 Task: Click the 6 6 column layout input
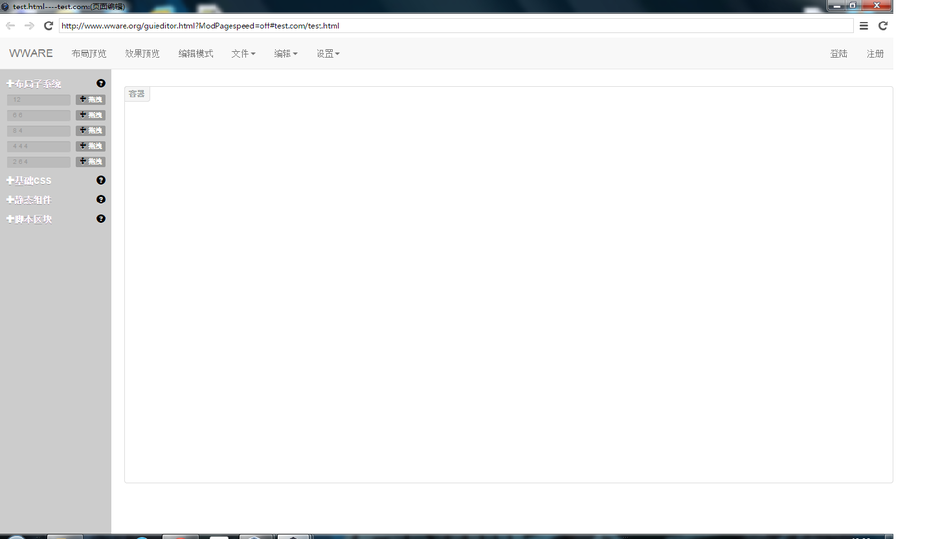pyautogui.click(x=39, y=115)
